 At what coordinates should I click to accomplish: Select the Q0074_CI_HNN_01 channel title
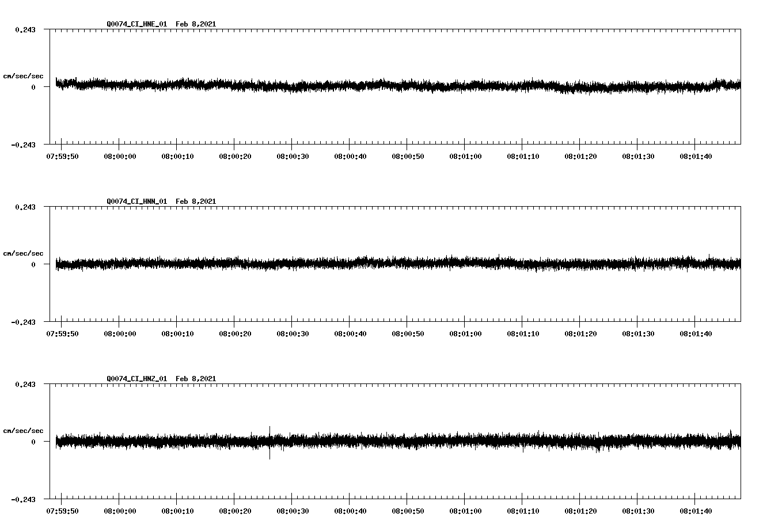(136, 201)
